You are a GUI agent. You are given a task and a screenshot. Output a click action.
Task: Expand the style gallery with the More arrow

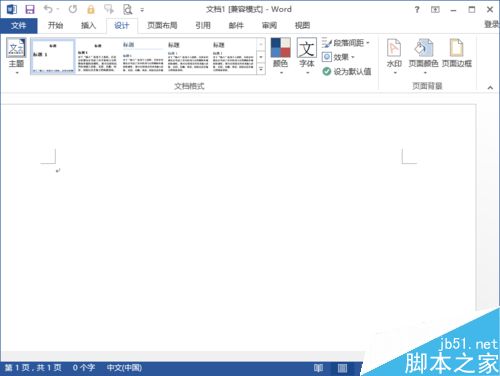tap(261, 69)
